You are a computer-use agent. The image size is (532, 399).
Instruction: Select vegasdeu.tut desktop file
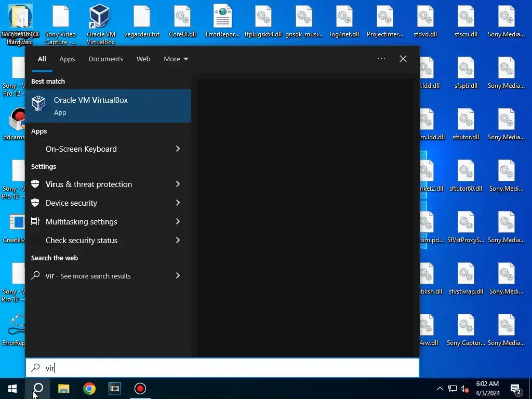coord(142,21)
